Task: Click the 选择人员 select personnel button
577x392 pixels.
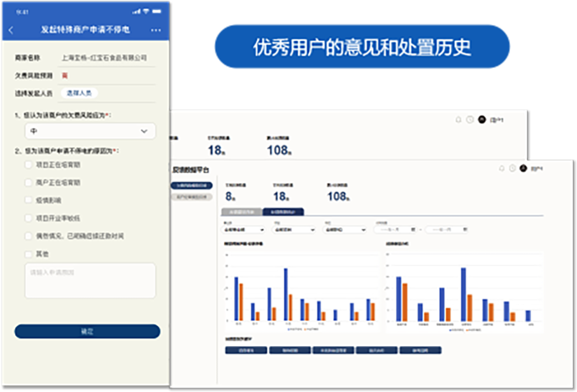Action: coord(80,93)
